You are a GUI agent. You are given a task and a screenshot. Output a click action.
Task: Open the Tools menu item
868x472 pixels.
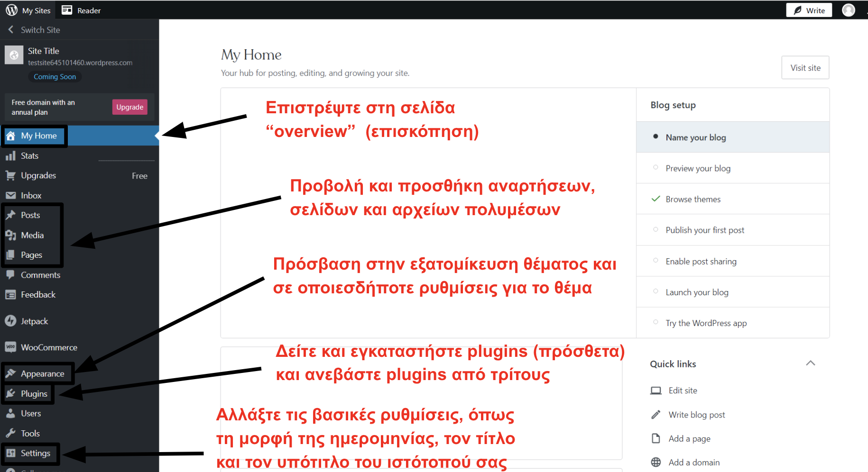tap(80, 433)
